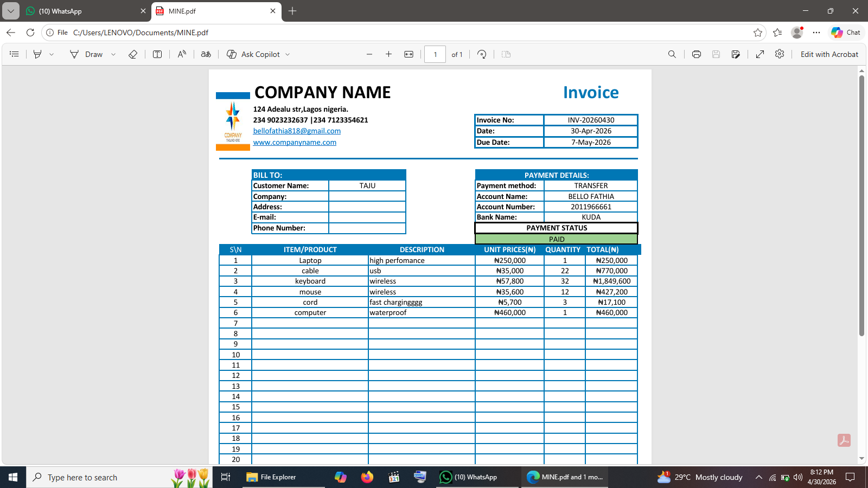Viewport: 868px width, 488px height.
Task: Expand the Draw tool options
Action: 113,54
